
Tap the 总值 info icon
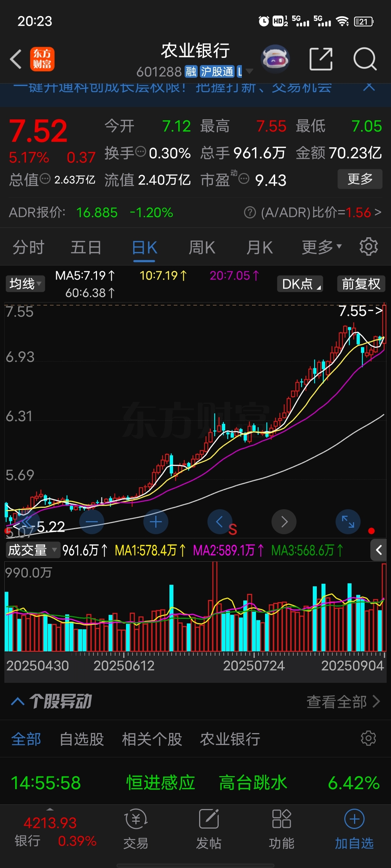point(45,179)
